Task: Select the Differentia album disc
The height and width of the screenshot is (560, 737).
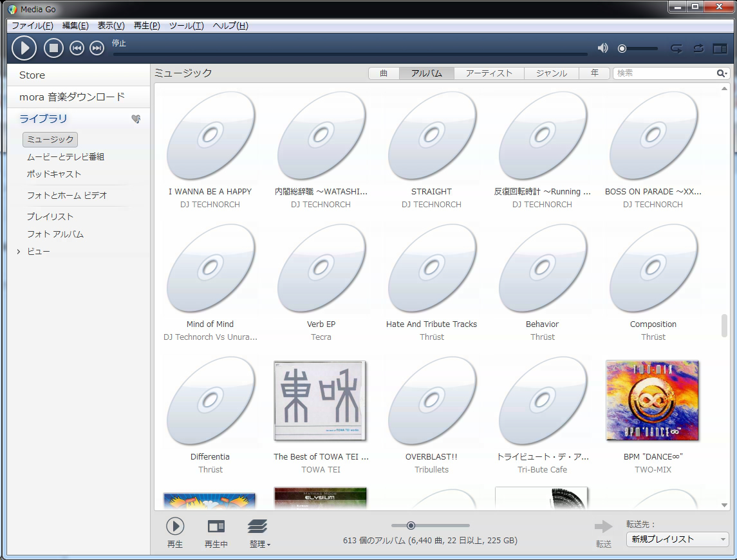Action: [x=210, y=400]
